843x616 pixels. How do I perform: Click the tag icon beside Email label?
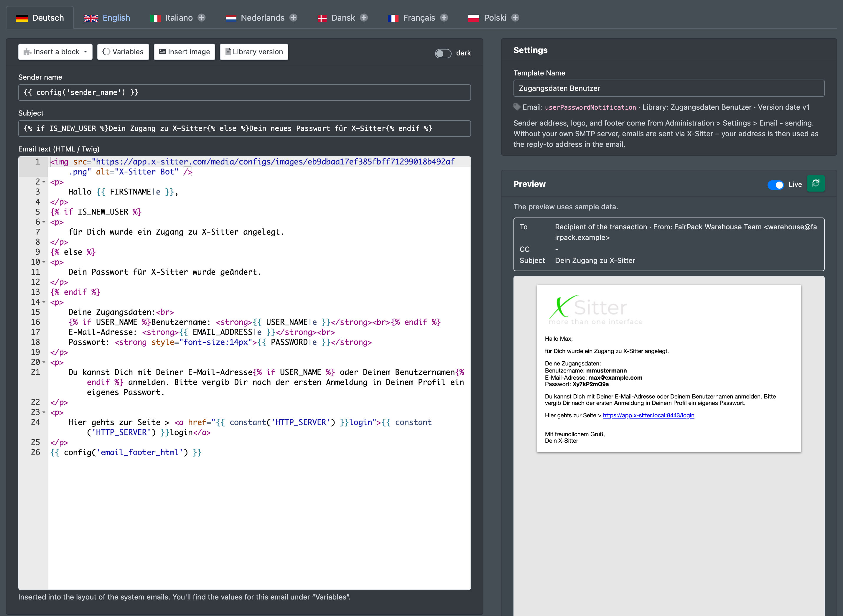[x=517, y=107]
